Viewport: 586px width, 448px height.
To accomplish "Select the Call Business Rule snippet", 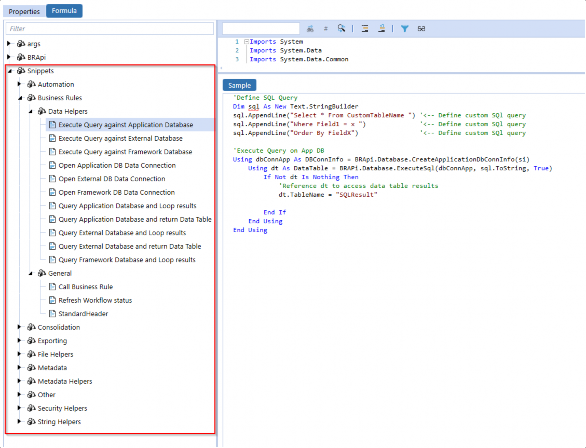I will [x=86, y=287].
